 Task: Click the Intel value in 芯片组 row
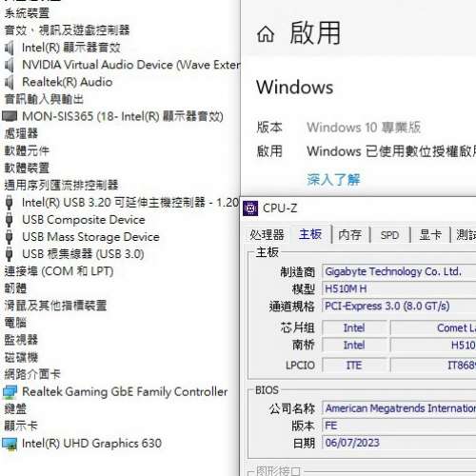click(x=354, y=328)
